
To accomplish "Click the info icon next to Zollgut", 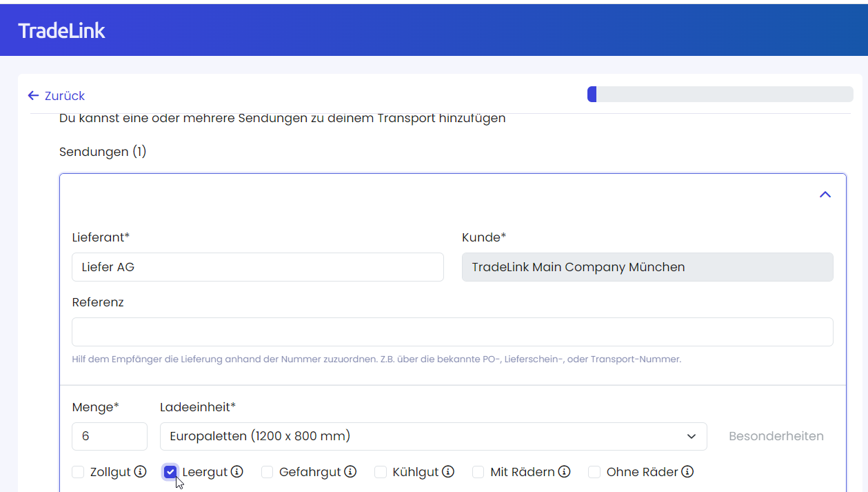I will [x=140, y=472].
